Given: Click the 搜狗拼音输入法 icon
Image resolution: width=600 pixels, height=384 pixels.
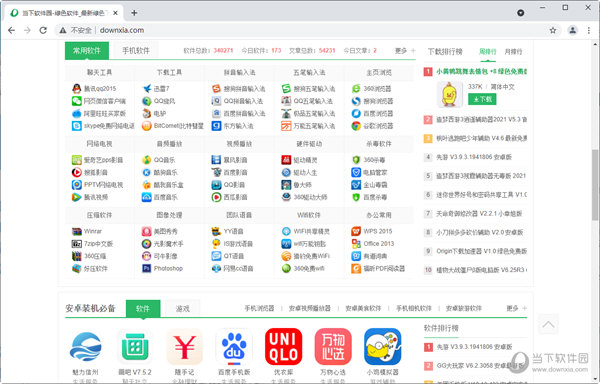Looking at the screenshot, I should (216, 88).
